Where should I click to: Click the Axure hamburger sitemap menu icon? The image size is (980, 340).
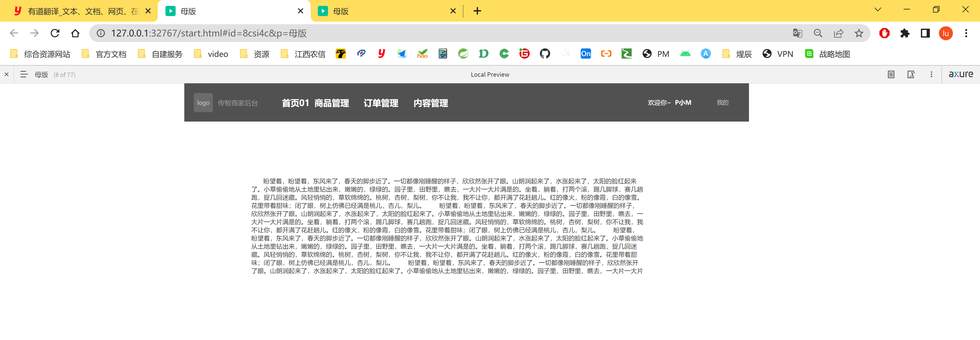pyautogui.click(x=23, y=74)
